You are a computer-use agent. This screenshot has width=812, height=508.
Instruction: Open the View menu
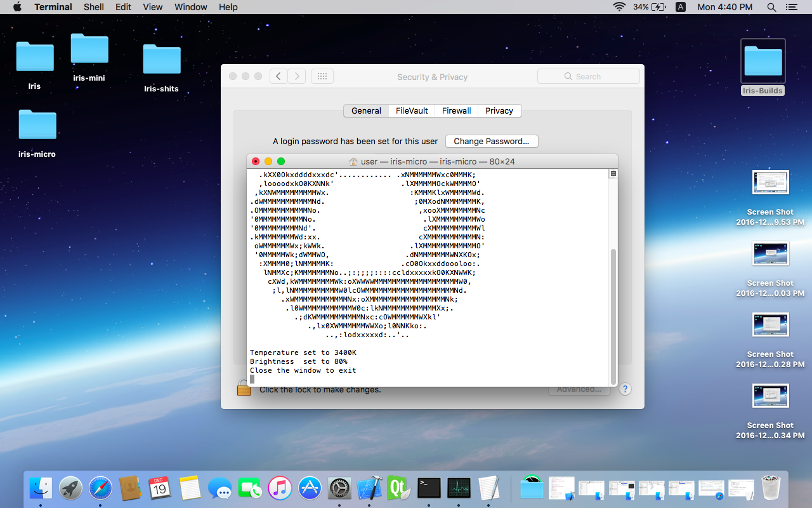point(153,7)
